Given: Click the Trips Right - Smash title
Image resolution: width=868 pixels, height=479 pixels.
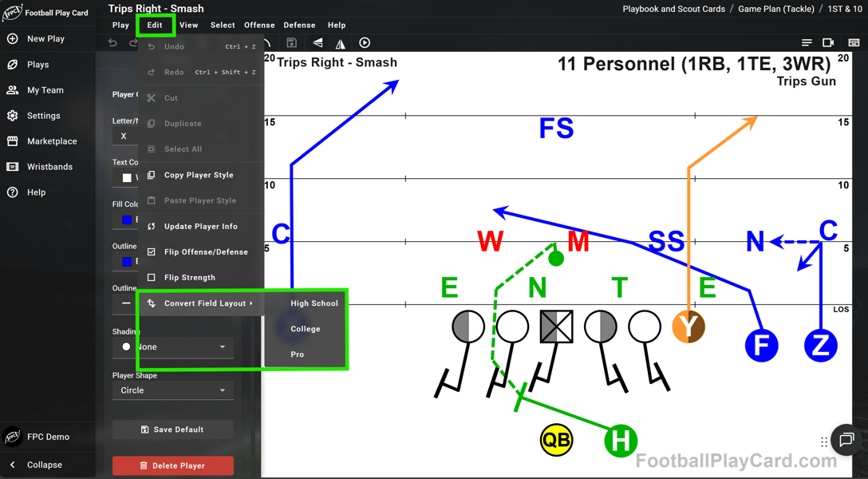Looking at the screenshot, I should (156, 8).
